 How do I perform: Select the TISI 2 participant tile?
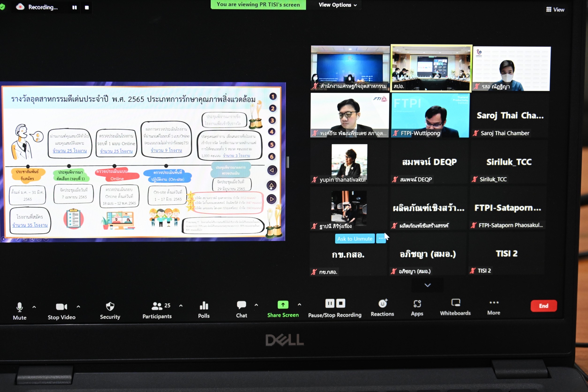(x=506, y=253)
